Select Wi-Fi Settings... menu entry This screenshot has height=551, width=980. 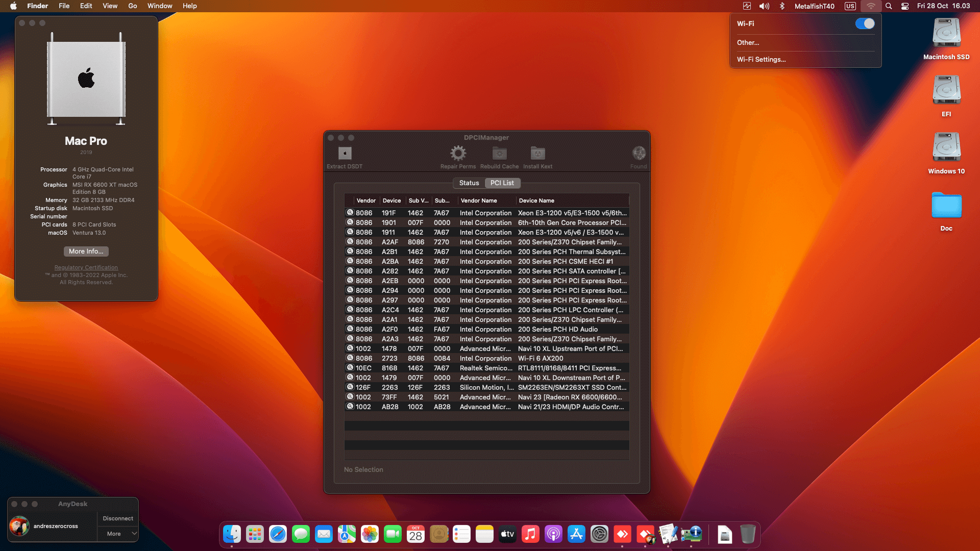point(761,60)
